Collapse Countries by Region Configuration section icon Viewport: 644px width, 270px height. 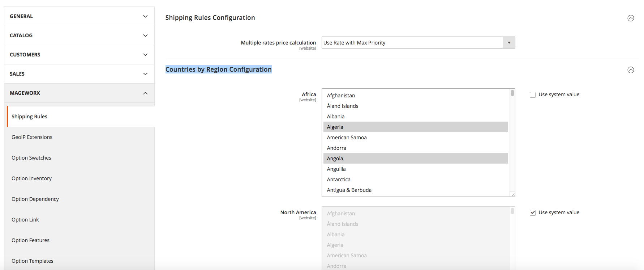coord(631,70)
